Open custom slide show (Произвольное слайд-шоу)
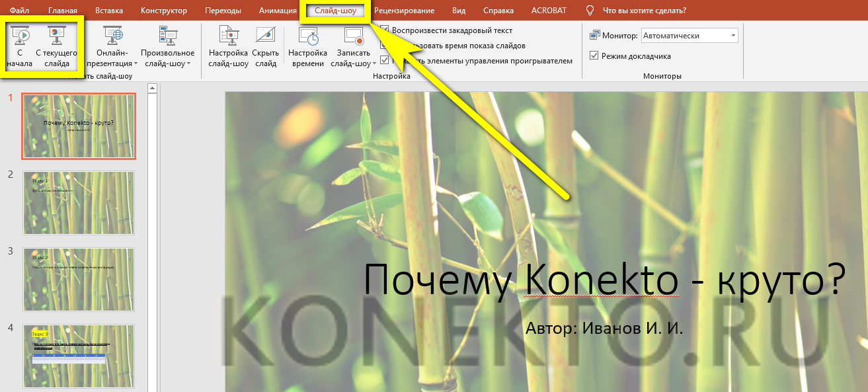The width and height of the screenshot is (868, 392). click(x=167, y=46)
